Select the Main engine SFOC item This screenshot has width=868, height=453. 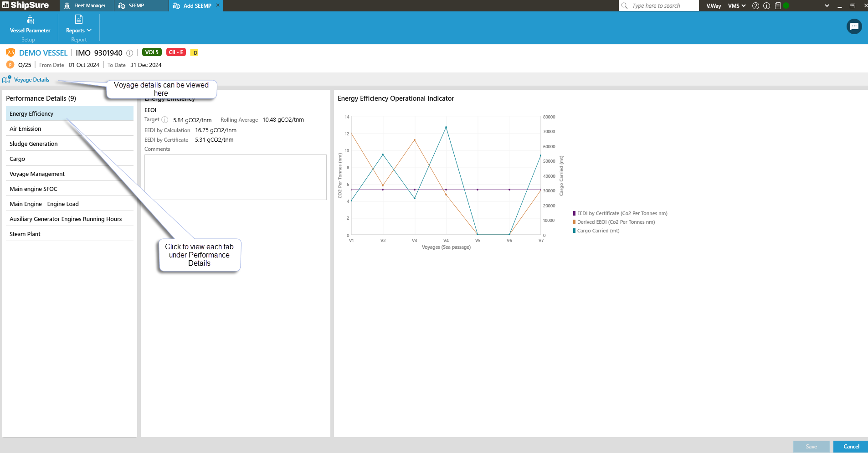(70, 189)
